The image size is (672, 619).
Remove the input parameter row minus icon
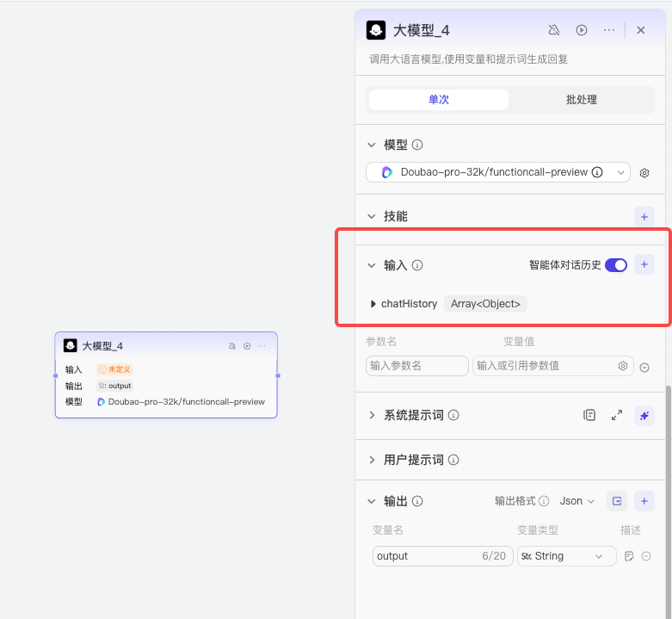point(644,368)
